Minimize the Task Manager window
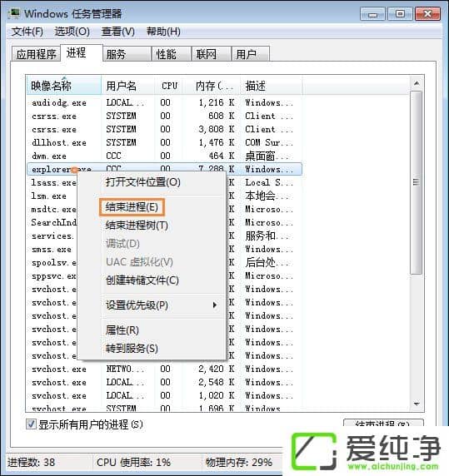 coord(372,14)
